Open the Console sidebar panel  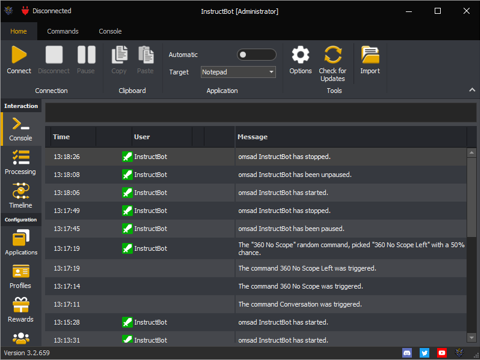[21, 129]
